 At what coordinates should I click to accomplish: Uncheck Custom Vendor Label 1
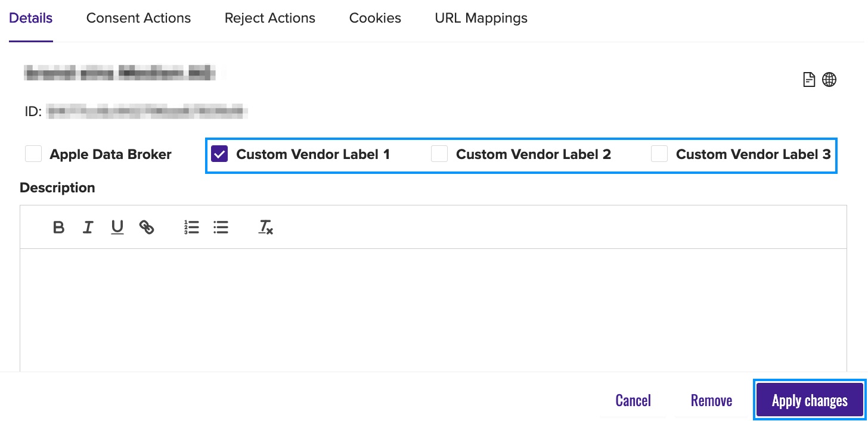[x=219, y=154]
